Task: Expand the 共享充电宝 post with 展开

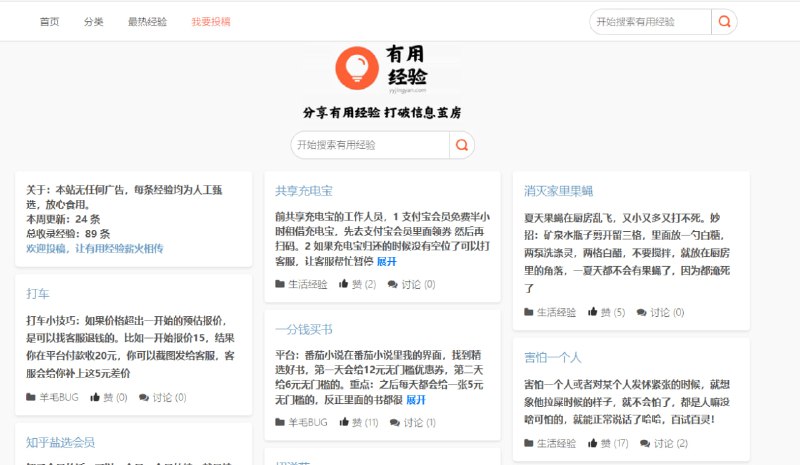Action: click(386, 261)
